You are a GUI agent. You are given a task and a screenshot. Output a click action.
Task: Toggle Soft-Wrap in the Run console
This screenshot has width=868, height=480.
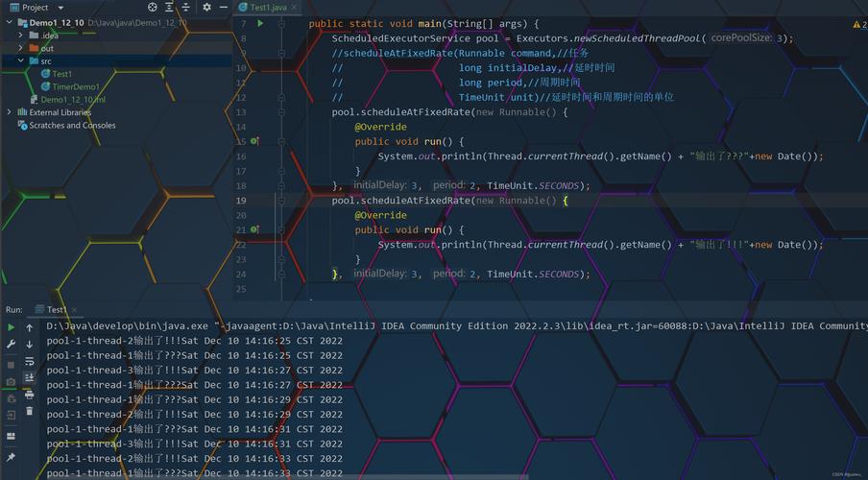[x=29, y=361]
